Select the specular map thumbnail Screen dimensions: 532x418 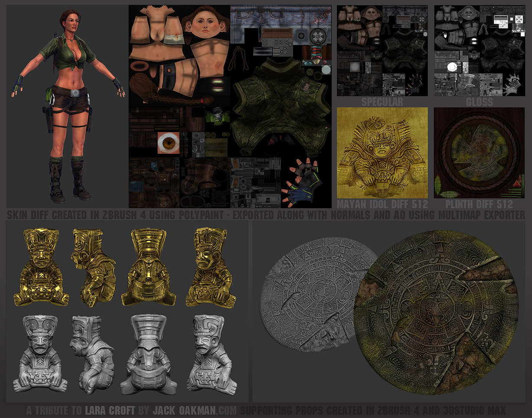(382, 51)
